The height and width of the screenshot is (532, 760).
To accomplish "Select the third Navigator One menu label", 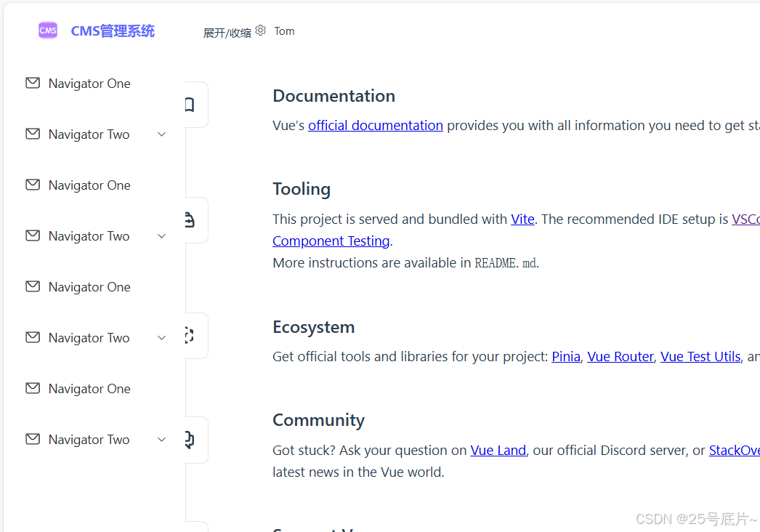I will (x=89, y=288).
